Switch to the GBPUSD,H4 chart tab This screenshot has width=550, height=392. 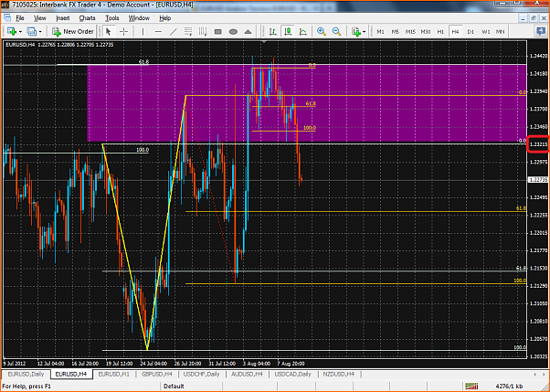coord(157,375)
